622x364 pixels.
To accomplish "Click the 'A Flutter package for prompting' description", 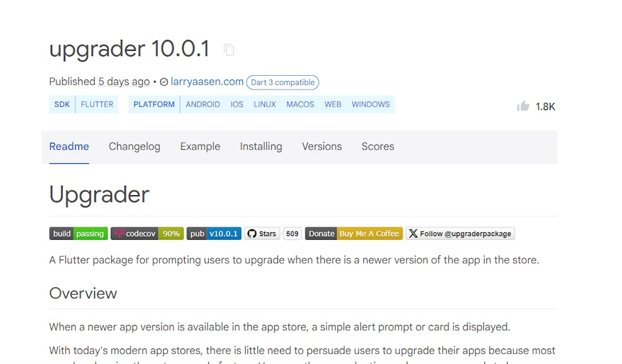I will click(x=294, y=260).
